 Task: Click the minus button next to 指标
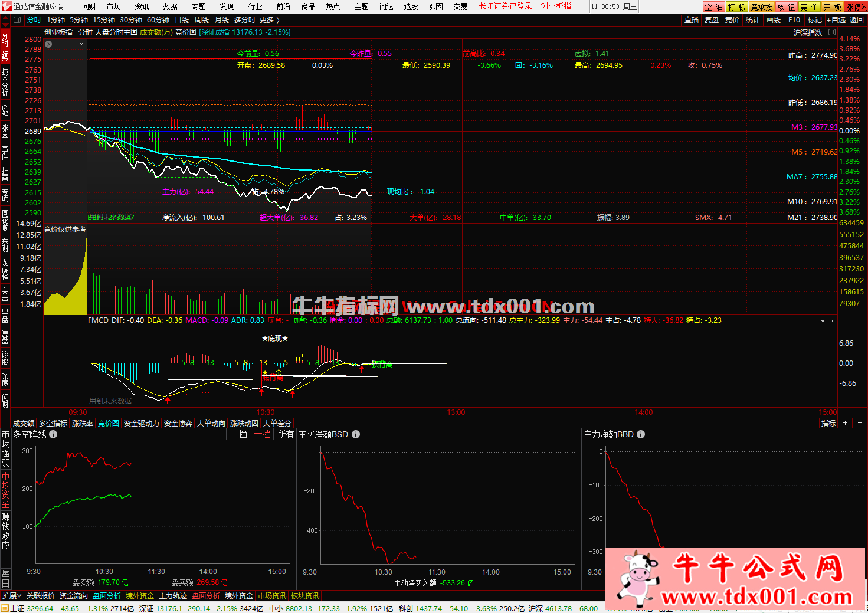point(859,423)
